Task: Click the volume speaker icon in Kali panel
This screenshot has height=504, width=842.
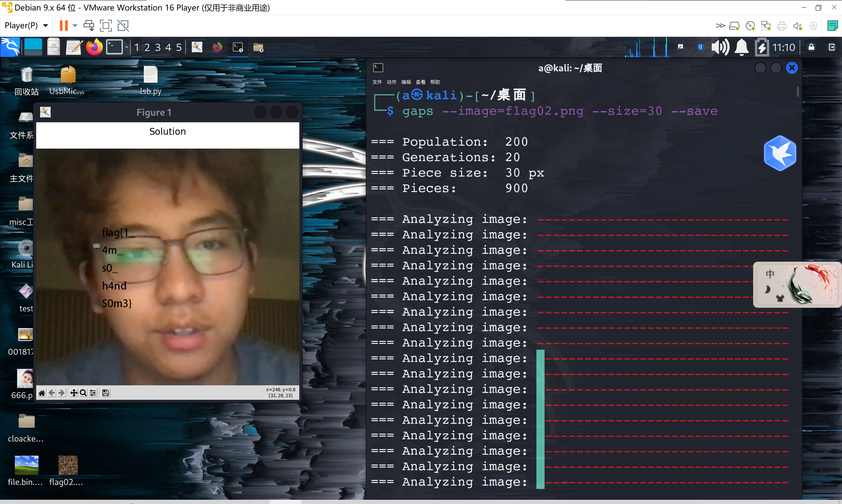Action: pyautogui.click(x=720, y=47)
